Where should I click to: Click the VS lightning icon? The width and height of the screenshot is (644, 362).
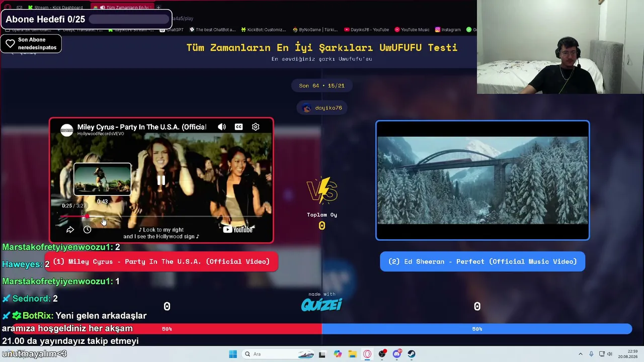(x=322, y=191)
